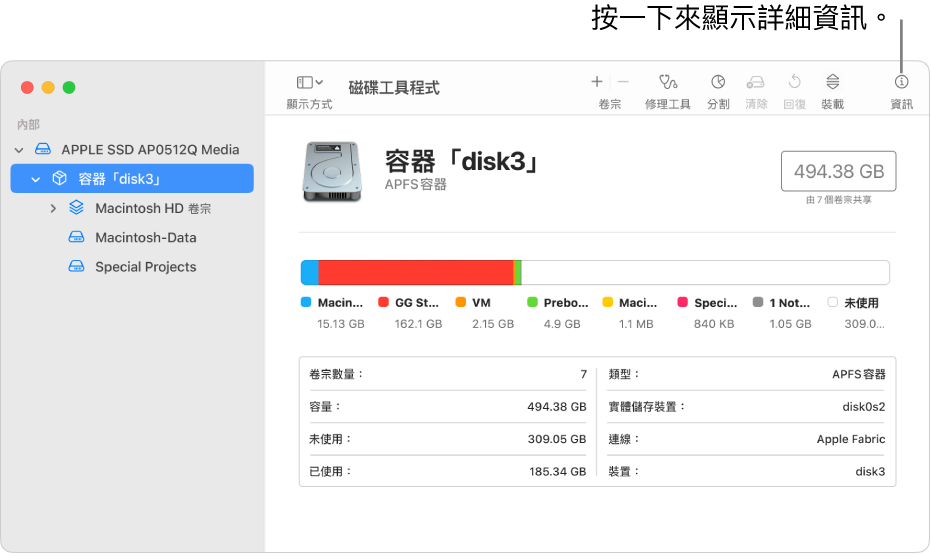Click the unused white portion of usage bar

705,273
